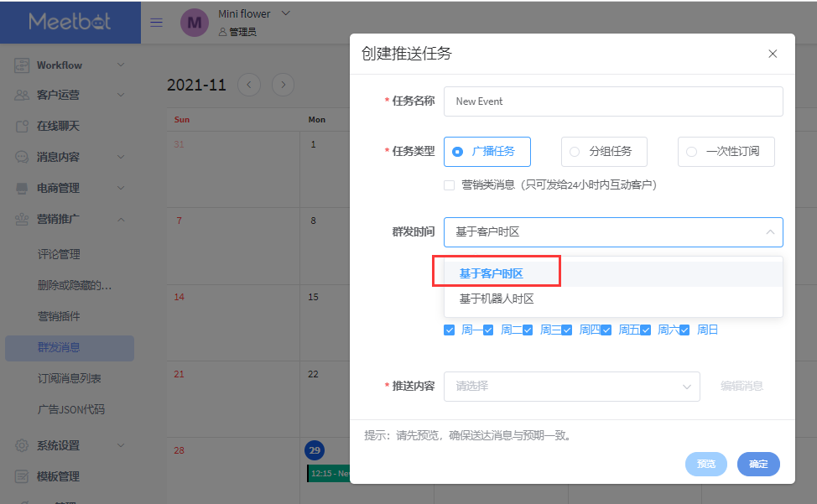Click the 在线聊天 chat icon
Viewport: 817px width, 504px height.
click(x=22, y=126)
